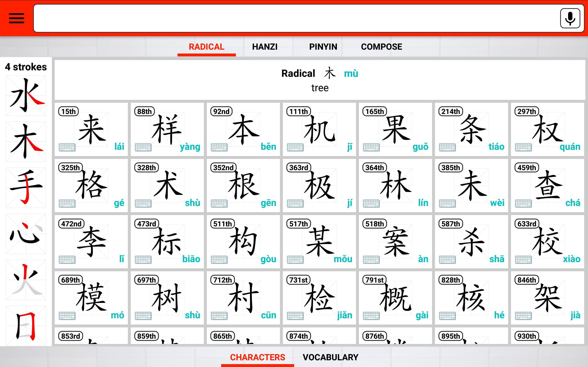Switch to PINYIN tab
Image resolution: width=588 pixels, height=367 pixels.
(x=322, y=47)
